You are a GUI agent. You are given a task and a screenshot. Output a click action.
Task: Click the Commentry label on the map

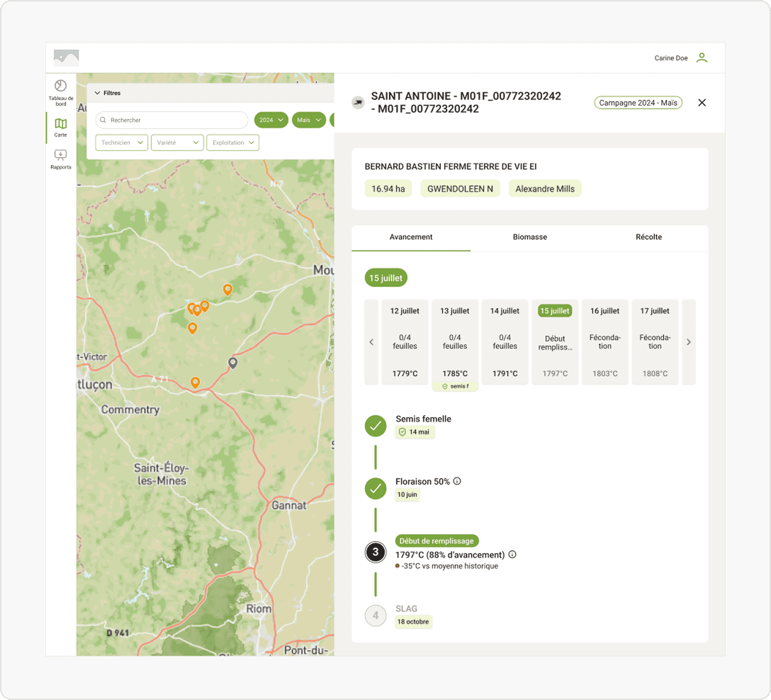[130, 410]
